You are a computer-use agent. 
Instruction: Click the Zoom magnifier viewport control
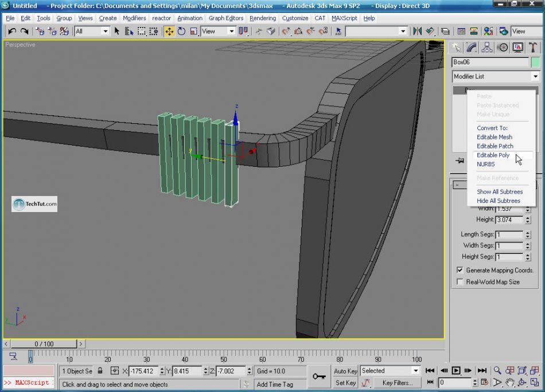(x=497, y=370)
